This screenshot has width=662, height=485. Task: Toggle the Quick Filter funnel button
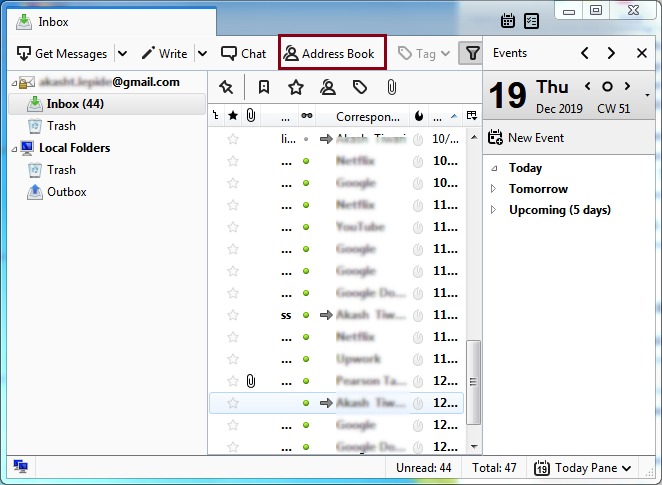pyautogui.click(x=472, y=54)
